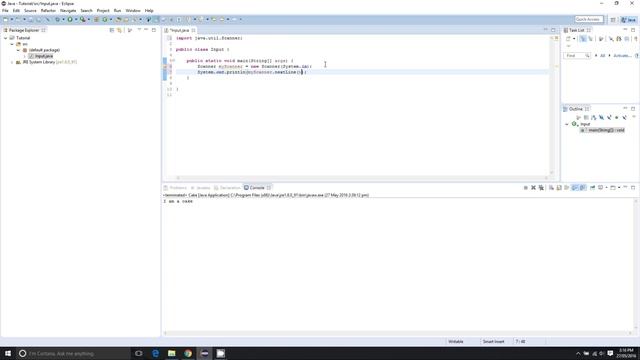
Task: Click the editor horizontal scrollbar
Action: pos(362,178)
